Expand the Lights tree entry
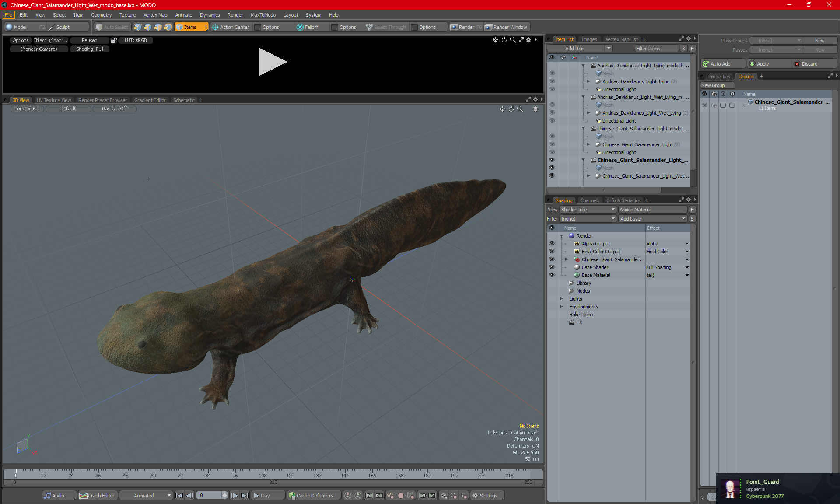 coord(562,299)
